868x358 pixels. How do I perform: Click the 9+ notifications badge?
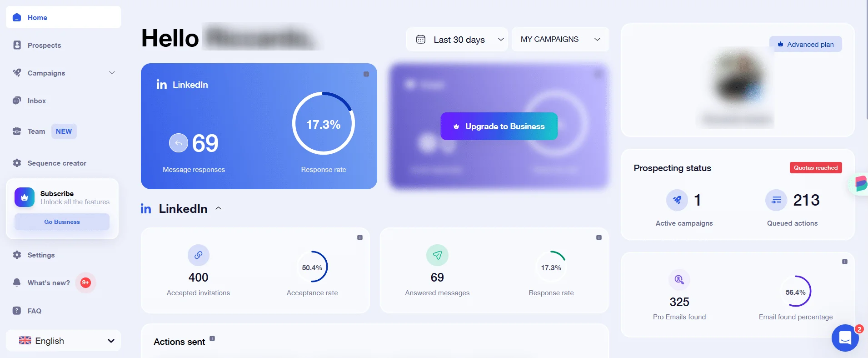pos(85,282)
